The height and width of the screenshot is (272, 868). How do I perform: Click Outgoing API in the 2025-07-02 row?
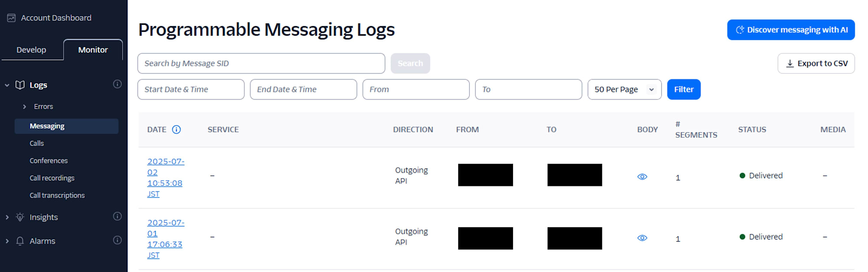point(411,176)
